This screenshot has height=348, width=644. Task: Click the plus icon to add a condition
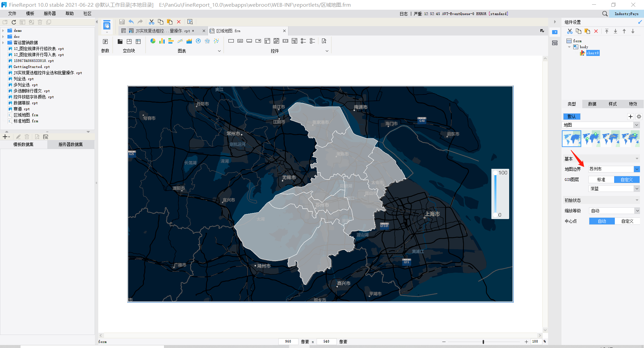click(x=631, y=117)
